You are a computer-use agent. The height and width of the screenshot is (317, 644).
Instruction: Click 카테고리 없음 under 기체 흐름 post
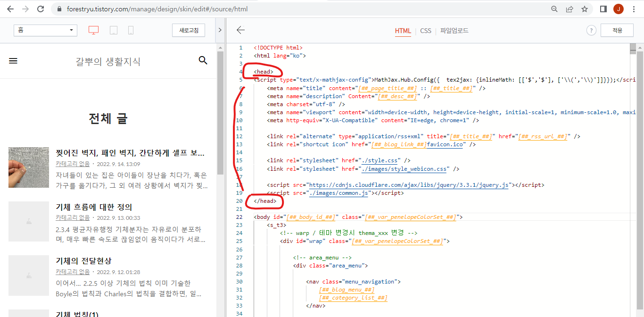[73, 218]
